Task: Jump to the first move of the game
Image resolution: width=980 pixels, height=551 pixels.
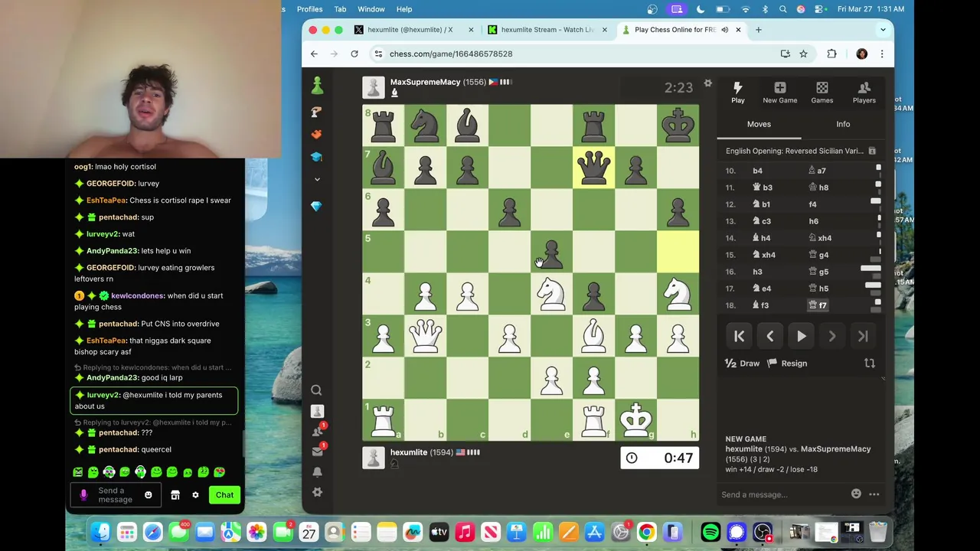Action: pos(739,336)
